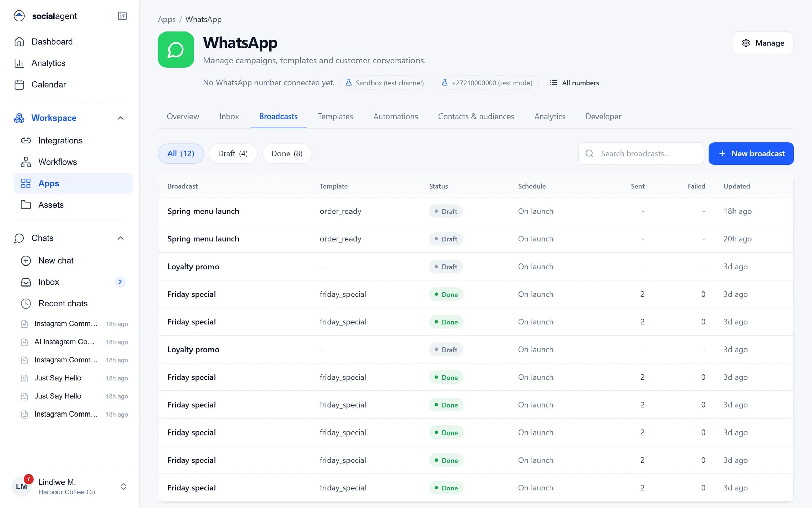Click the search magnifier icon

tap(590, 154)
